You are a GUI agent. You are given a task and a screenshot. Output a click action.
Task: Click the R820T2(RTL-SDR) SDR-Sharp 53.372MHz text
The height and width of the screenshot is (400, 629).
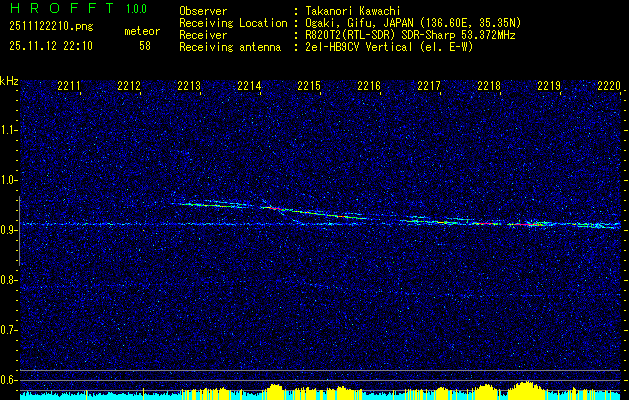click(410, 35)
